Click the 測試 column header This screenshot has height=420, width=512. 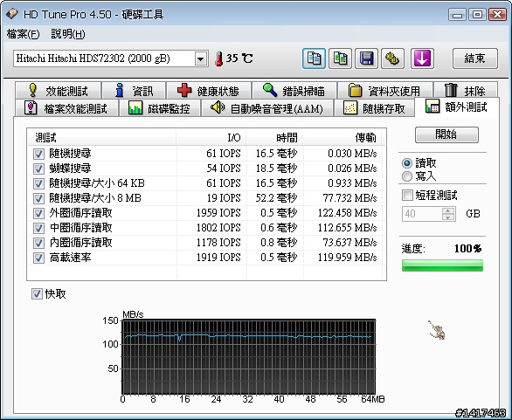point(102,137)
